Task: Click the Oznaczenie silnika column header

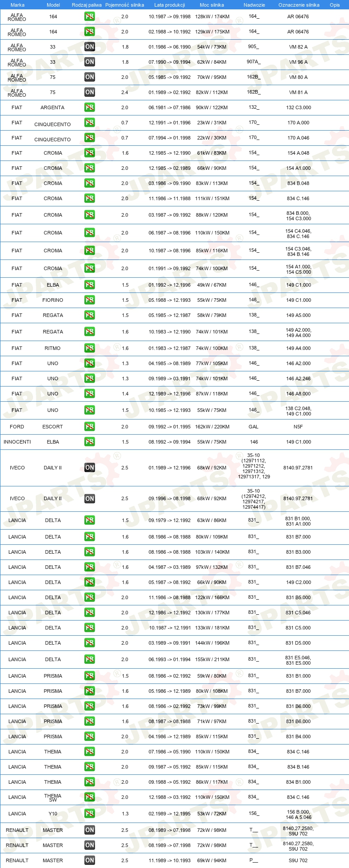Action: pyautogui.click(x=299, y=5)
